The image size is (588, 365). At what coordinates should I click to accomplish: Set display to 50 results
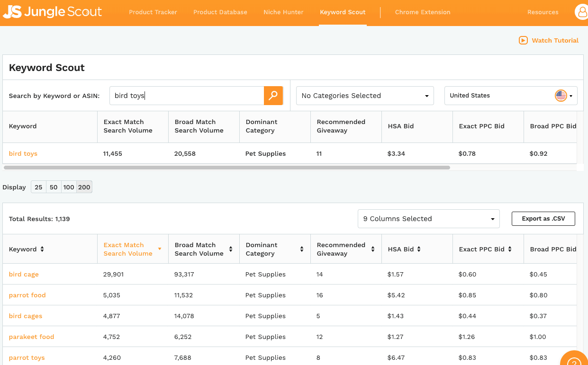pos(54,187)
